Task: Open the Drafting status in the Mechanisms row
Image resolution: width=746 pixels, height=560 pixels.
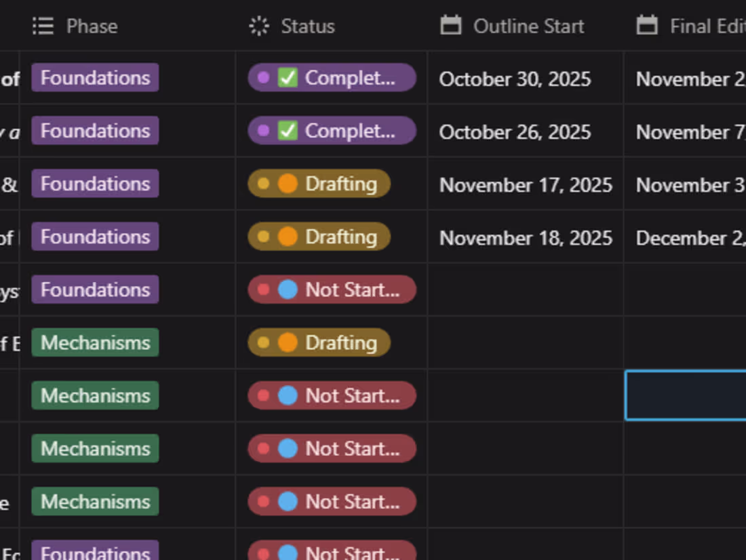Action: [x=319, y=342]
